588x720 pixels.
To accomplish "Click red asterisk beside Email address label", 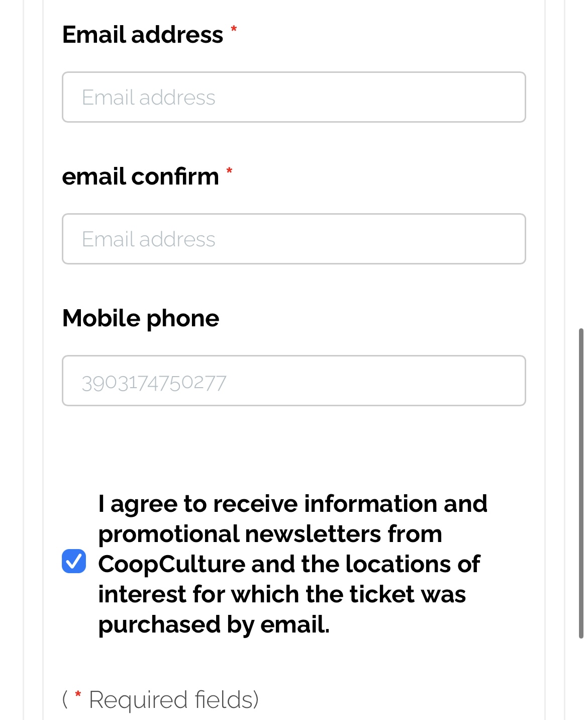I will 234,29.
